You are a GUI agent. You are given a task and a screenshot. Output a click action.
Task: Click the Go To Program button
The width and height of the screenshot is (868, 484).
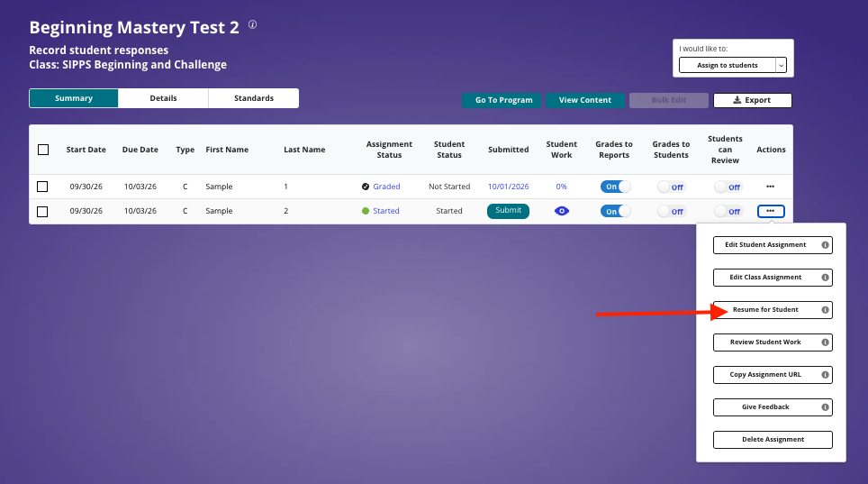click(x=502, y=100)
